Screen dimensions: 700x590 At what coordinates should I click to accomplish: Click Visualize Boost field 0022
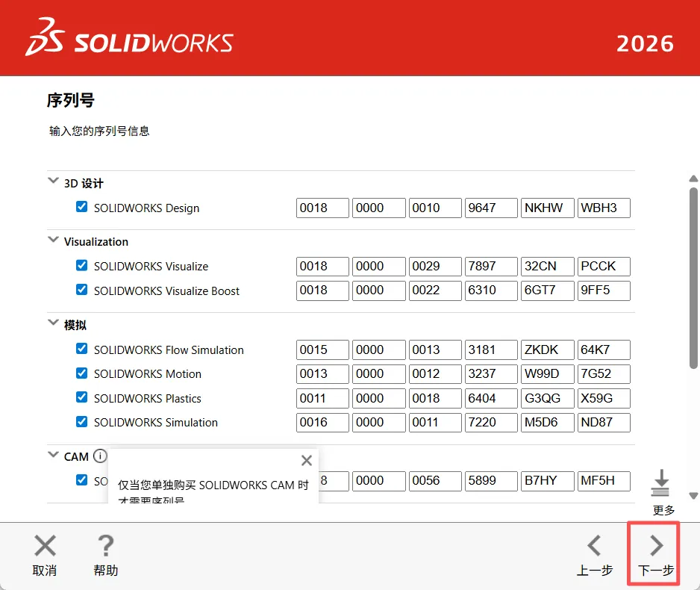click(435, 291)
